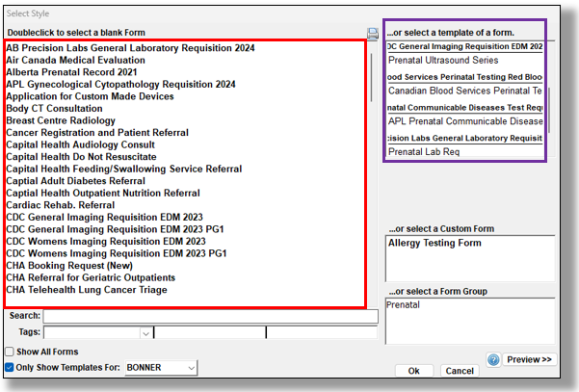The width and height of the screenshot is (579, 392).
Task: Select CDC General Imaging Requisition EDM 2023
Action: (x=104, y=217)
